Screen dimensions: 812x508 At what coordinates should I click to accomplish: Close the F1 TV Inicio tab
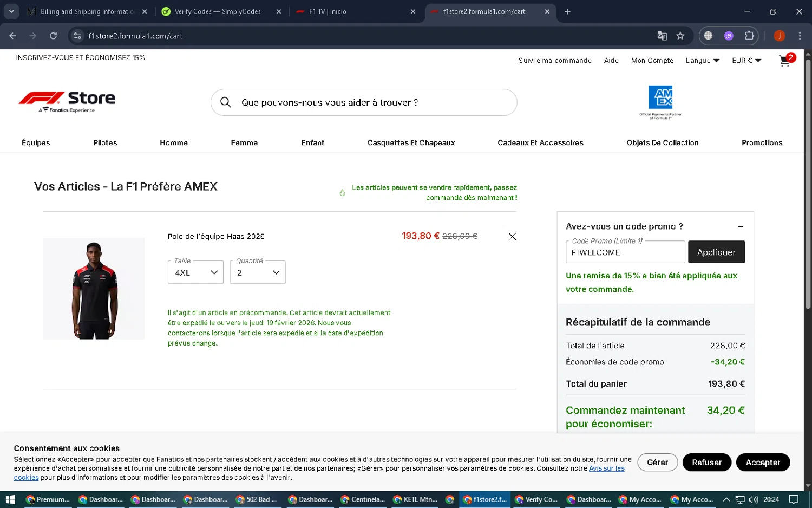tap(413, 11)
